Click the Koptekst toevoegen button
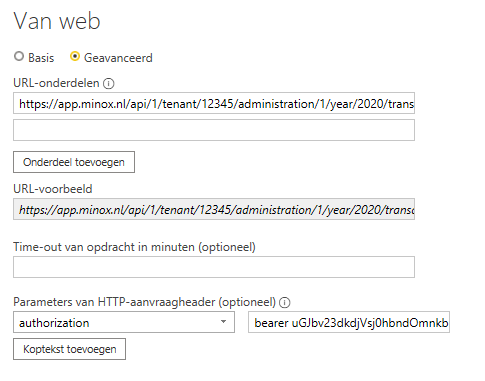This screenshot has height=381, width=485. click(x=69, y=349)
